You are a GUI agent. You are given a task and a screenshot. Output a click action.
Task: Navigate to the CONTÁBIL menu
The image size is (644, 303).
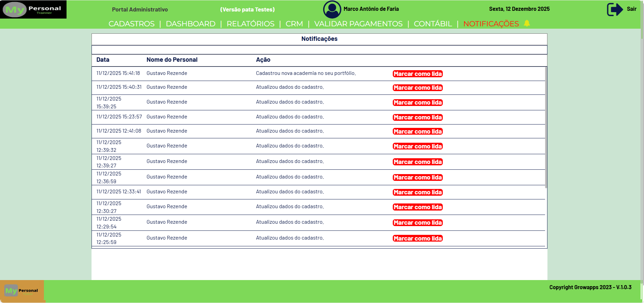(433, 24)
